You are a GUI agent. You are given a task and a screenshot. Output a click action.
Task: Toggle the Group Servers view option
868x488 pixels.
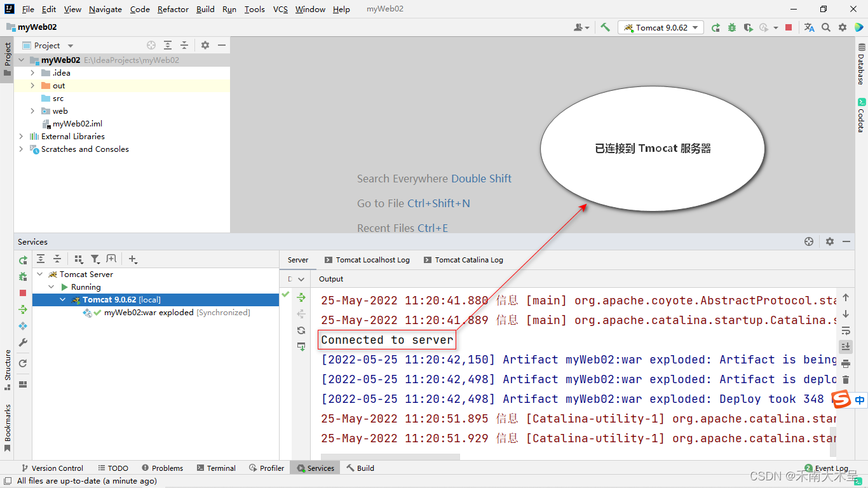point(79,259)
